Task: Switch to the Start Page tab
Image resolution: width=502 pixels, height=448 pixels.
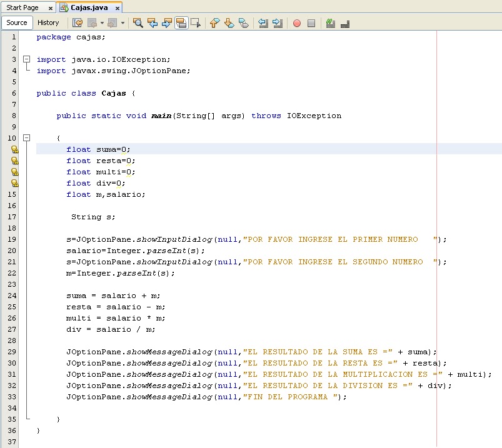Action: coord(24,8)
